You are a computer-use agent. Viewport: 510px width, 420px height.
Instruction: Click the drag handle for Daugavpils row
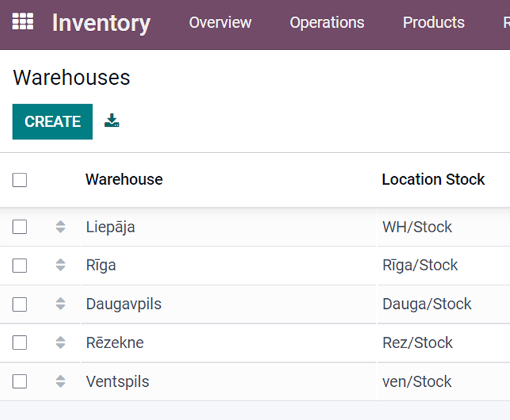(x=60, y=304)
